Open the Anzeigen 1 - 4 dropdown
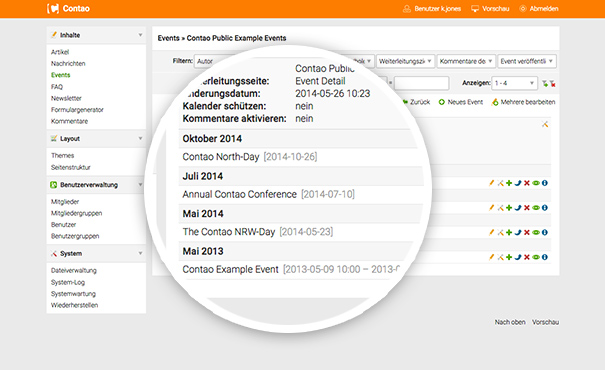Screen dimensions: 605x370 [x=514, y=83]
